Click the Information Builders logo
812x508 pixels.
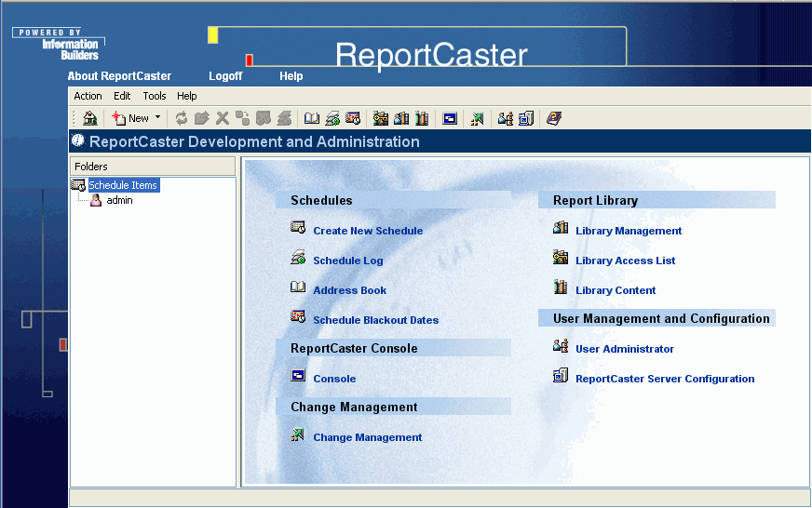(x=59, y=45)
